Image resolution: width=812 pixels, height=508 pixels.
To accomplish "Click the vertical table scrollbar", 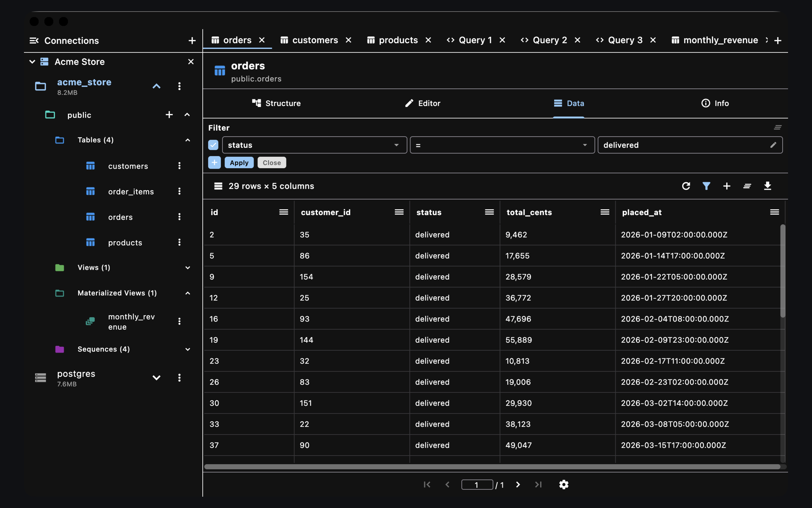I will pos(782,271).
